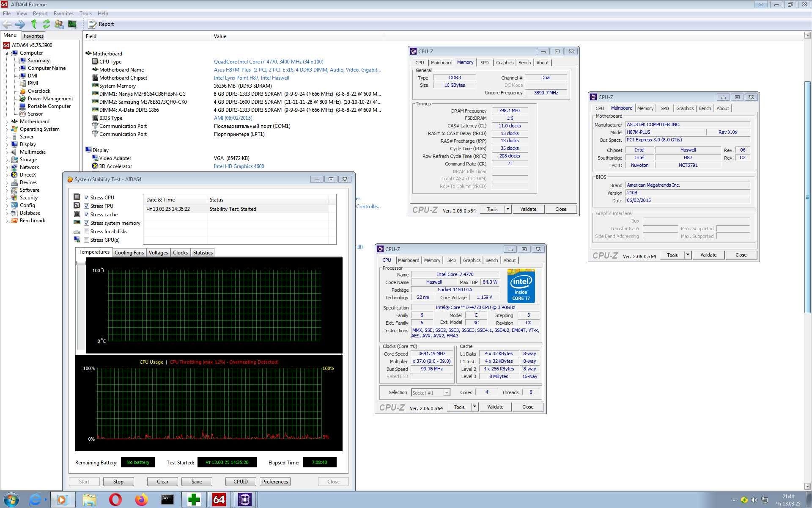Expand the Devices tree node
The image size is (812, 508).
click(x=7, y=183)
